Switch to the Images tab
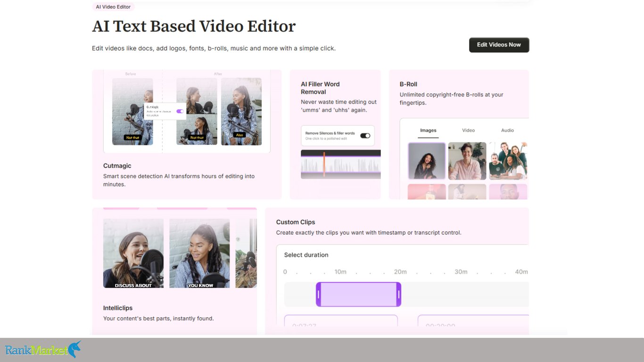 tap(428, 131)
